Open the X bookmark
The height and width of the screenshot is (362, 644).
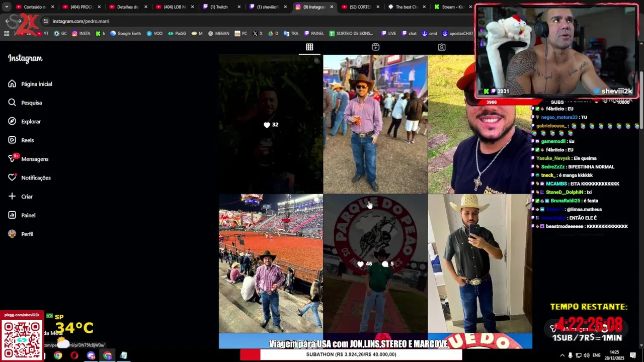point(258,34)
